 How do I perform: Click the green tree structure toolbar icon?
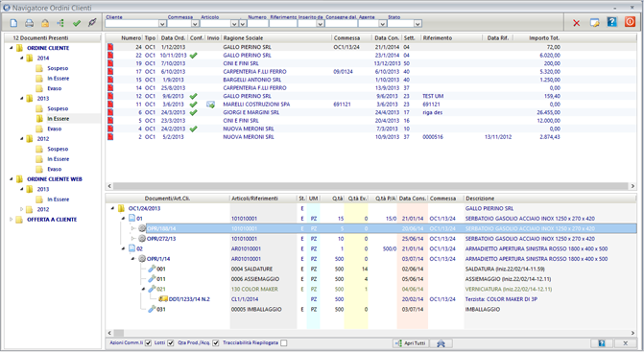(60, 23)
